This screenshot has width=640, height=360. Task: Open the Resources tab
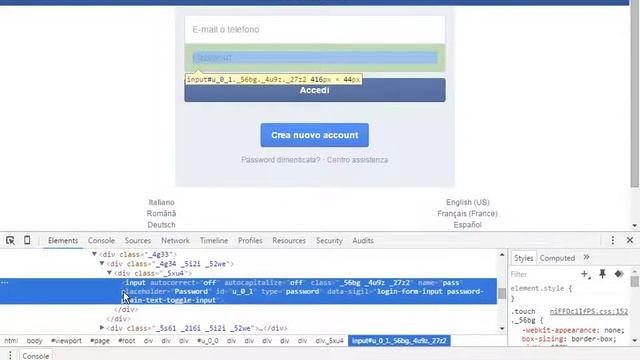(289, 240)
